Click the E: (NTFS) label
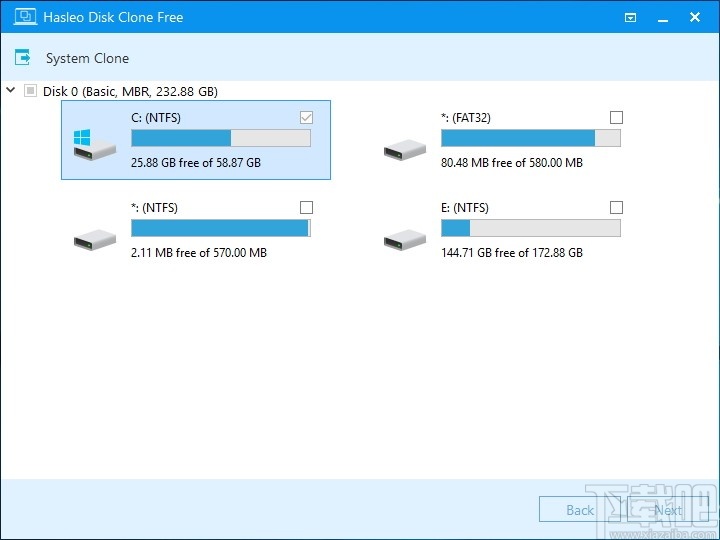Image resolution: width=720 pixels, height=540 pixels. point(465,208)
